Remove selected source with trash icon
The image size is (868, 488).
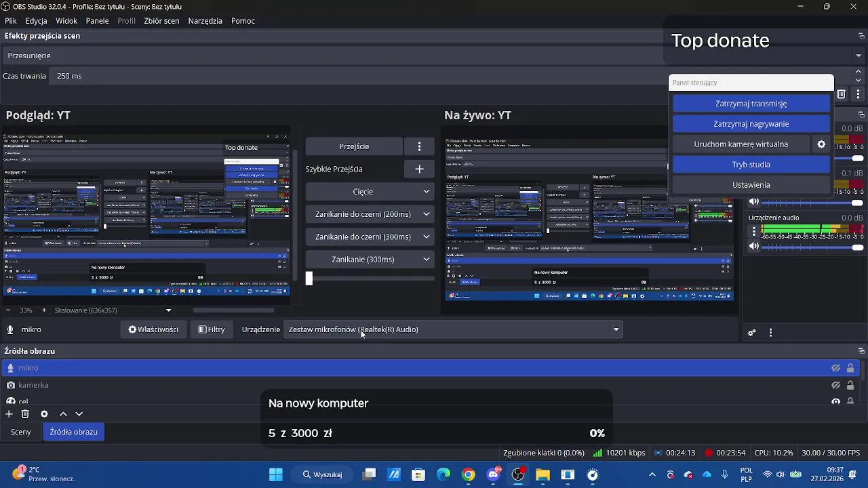[25, 414]
